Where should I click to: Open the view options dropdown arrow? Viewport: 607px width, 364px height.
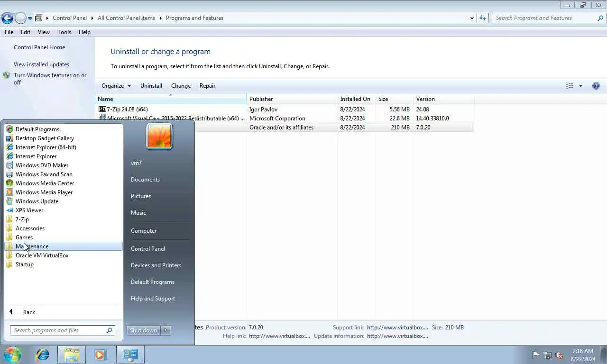(x=580, y=86)
